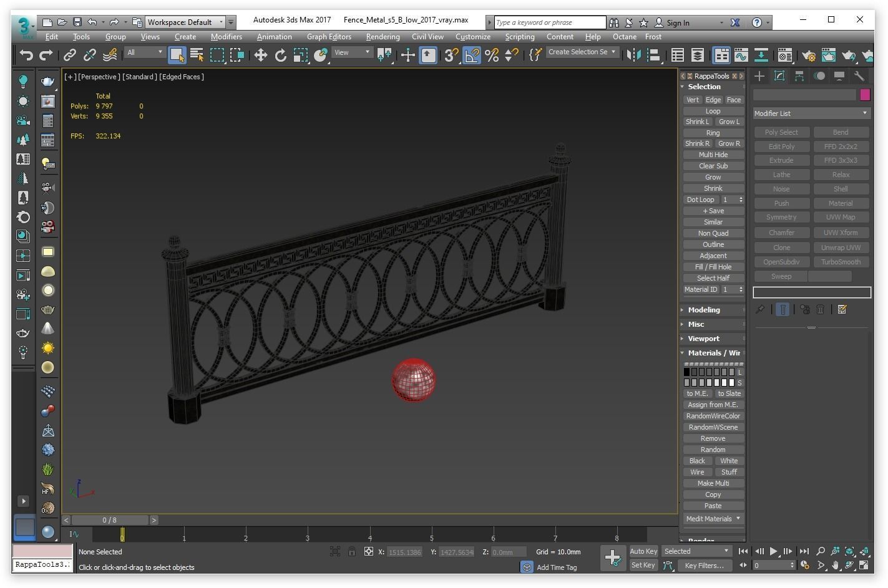Click the Non Quad selection button

[x=713, y=233]
